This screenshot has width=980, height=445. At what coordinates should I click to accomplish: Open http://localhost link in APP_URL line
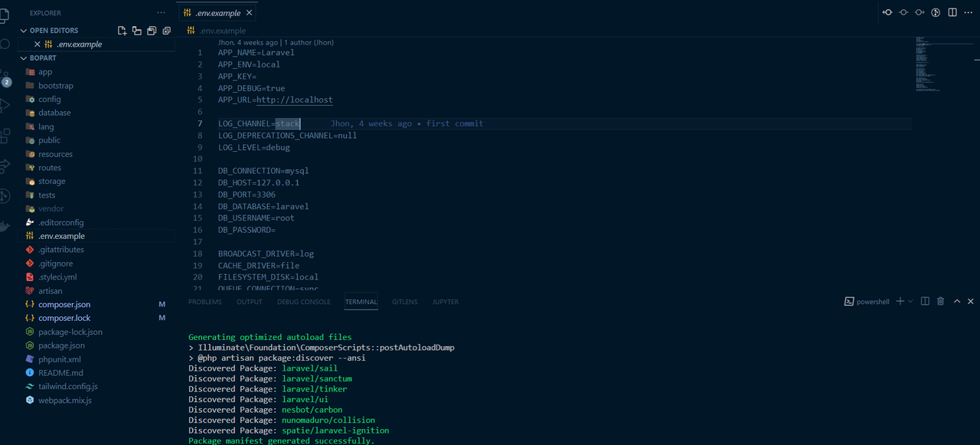295,100
